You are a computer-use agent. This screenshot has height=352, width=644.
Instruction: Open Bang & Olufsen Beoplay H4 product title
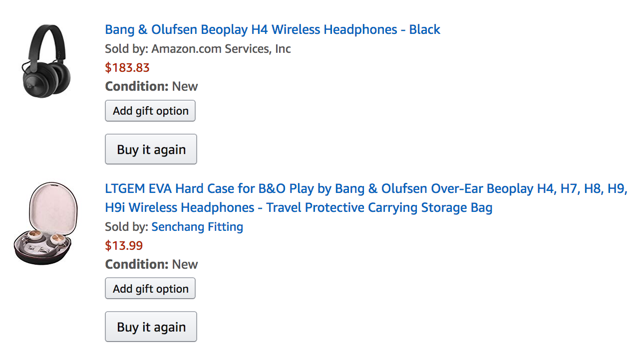[273, 29]
